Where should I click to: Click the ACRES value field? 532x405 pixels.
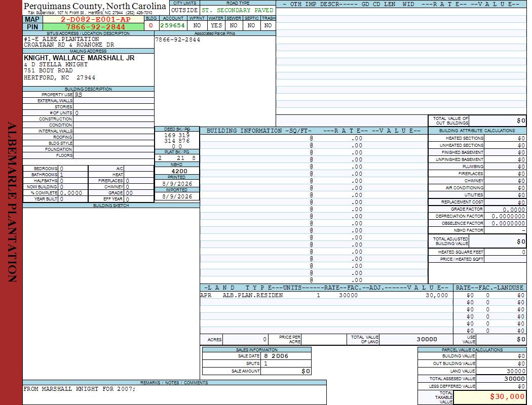click(245, 339)
